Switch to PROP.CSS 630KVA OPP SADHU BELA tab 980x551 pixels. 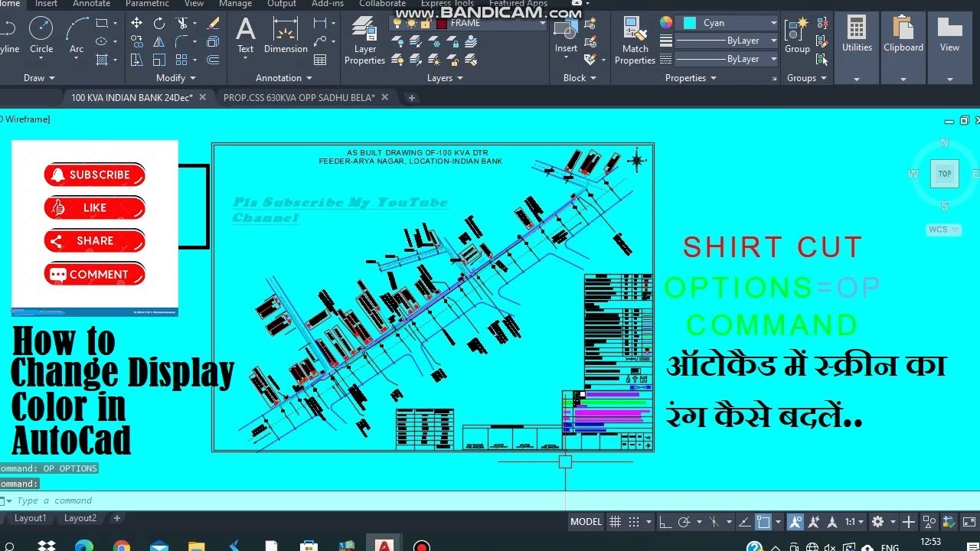pos(299,97)
